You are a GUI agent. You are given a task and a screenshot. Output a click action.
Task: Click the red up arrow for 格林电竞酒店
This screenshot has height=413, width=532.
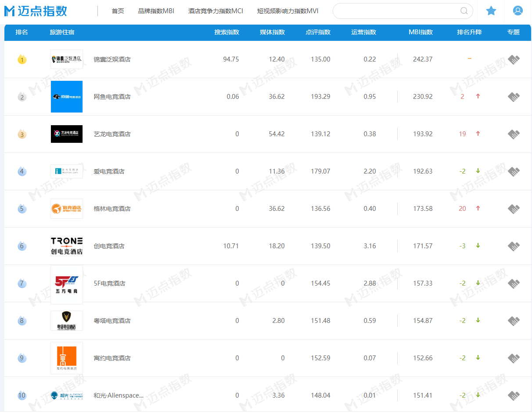478,208
